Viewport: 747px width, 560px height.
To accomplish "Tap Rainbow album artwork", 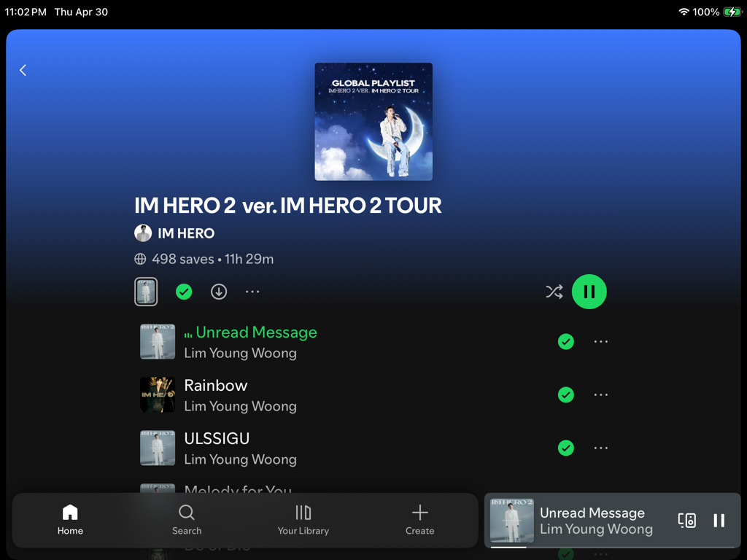I will [158, 394].
